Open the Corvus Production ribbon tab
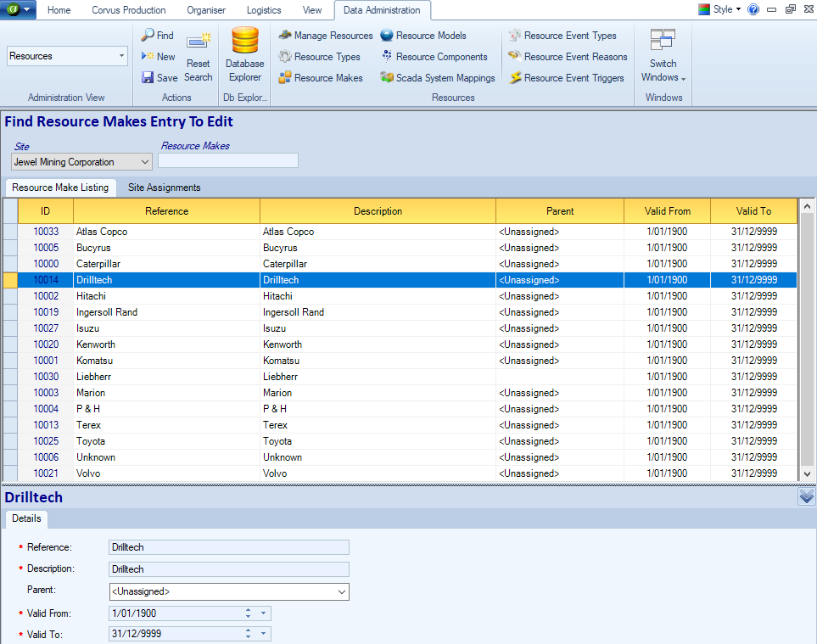Viewport: 817px width, 644px height. click(x=129, y=10)
